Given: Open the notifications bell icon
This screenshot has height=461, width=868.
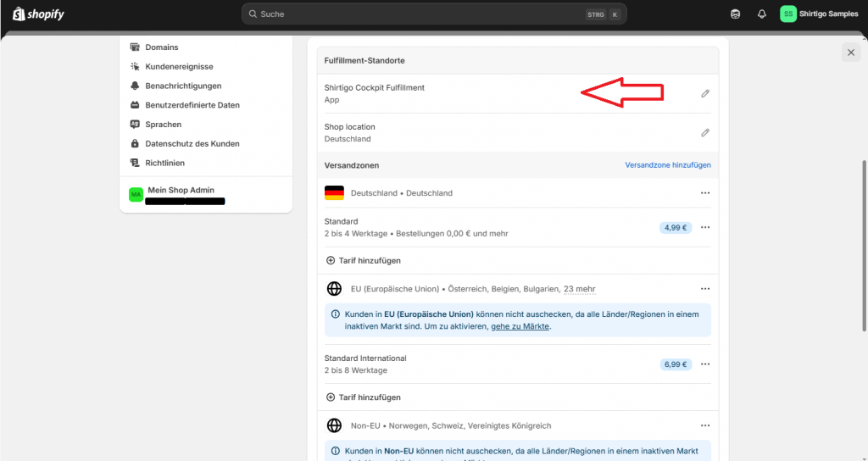Looking at the screenshot, I should [761, 14].
